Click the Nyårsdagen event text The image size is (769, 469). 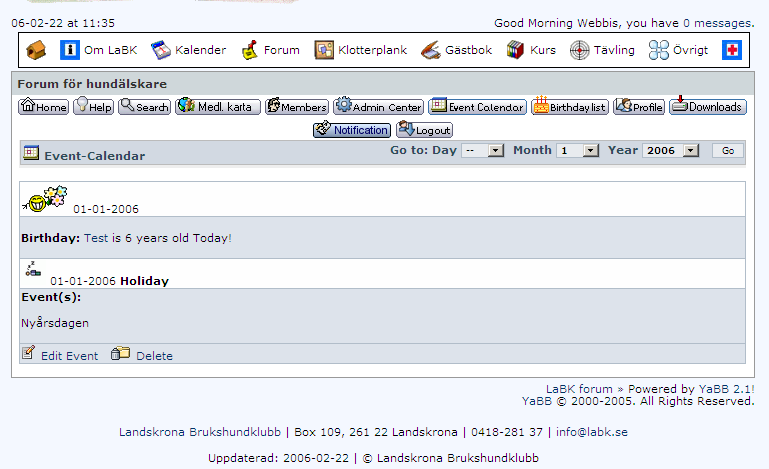point(55,323)
